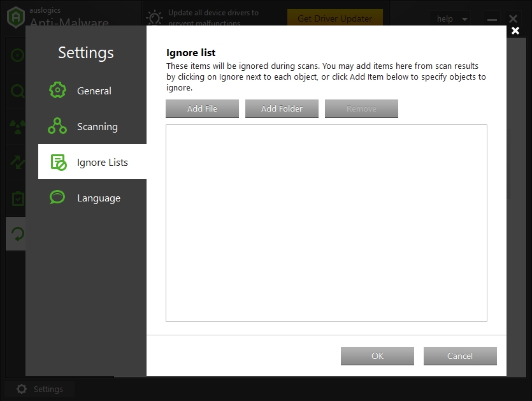
Task: Click the lightbulb tip icon
Action: (x=154, y=18)
